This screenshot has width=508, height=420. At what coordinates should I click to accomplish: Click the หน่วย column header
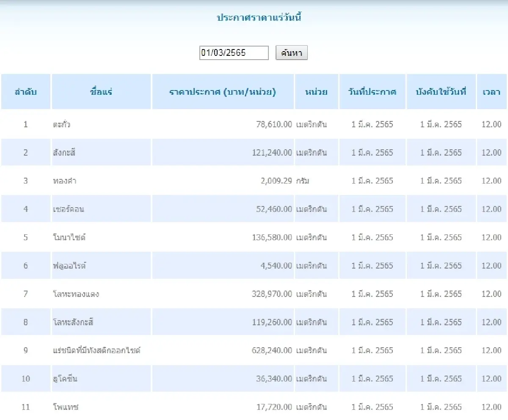[x=317, y=92]
